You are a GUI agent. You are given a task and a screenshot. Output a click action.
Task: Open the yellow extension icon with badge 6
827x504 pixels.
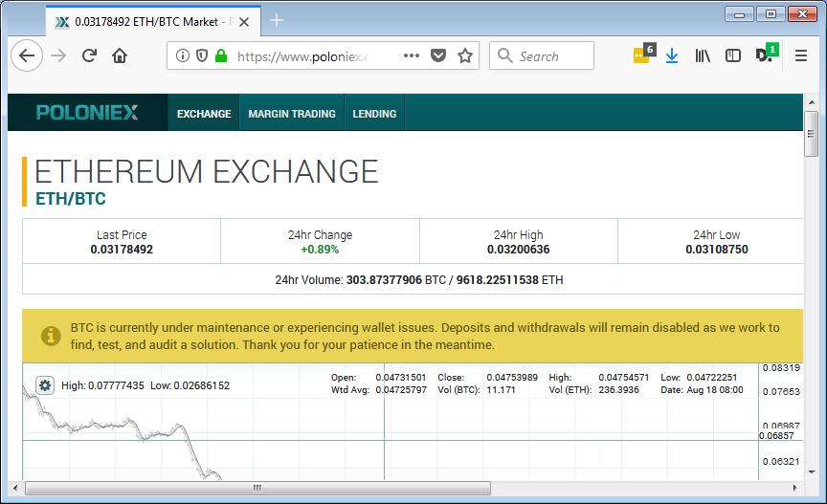(643, 54)
